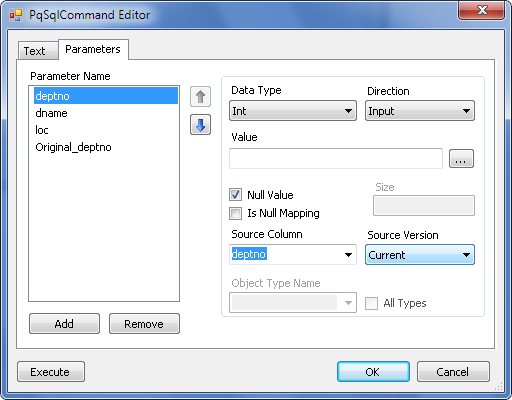This screenshot has width=512, height=400.
Task: Close the PgSqlCommand Editor window
Action: point(481,11)
